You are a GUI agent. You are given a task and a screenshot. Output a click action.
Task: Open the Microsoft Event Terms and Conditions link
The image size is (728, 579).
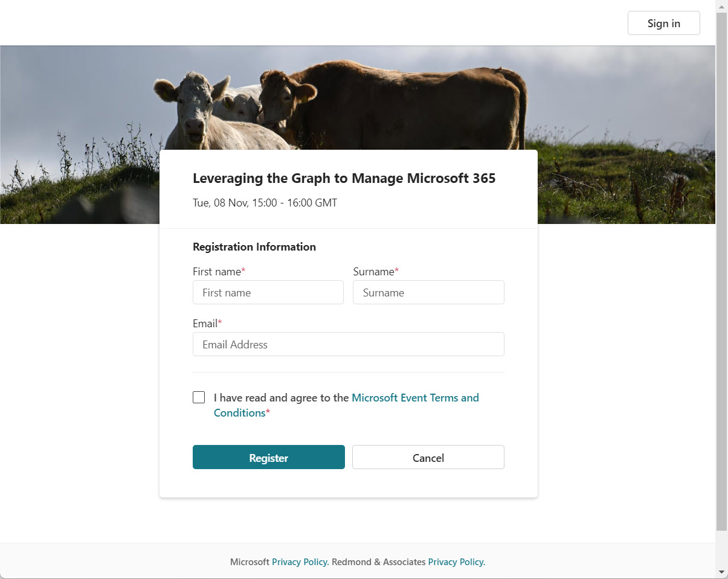click(x=415, y=397)
